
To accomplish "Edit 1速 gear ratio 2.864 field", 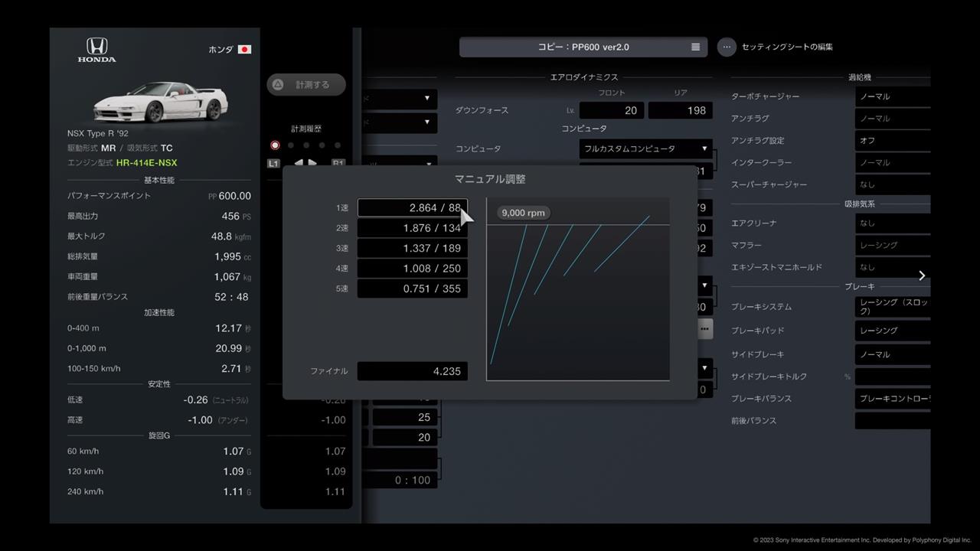I will [x=412, y=207].
